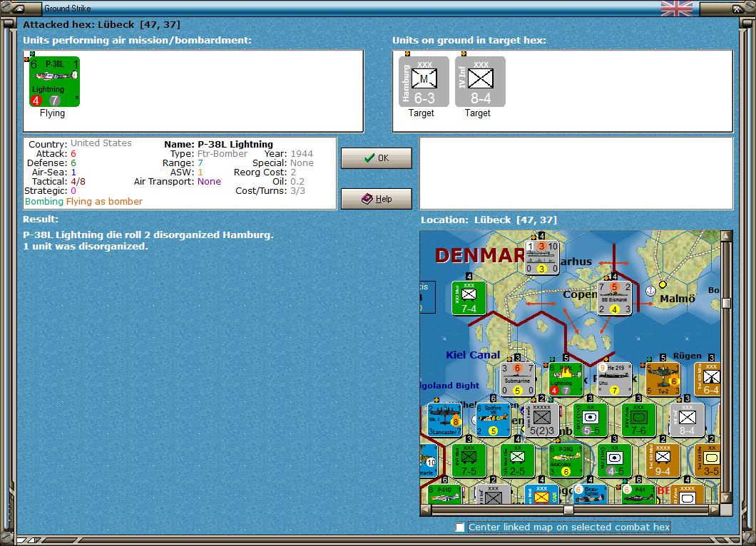Select the XXI Mot 7-4 counter in Denmark
Image resolution: width=756 pixels, height=546 pixels.
tap(469, 298)
